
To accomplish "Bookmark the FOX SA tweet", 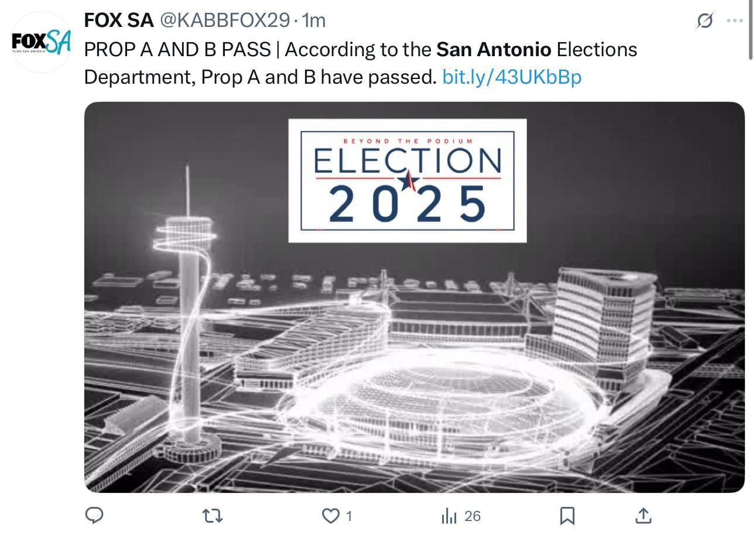I will [567, 516].
